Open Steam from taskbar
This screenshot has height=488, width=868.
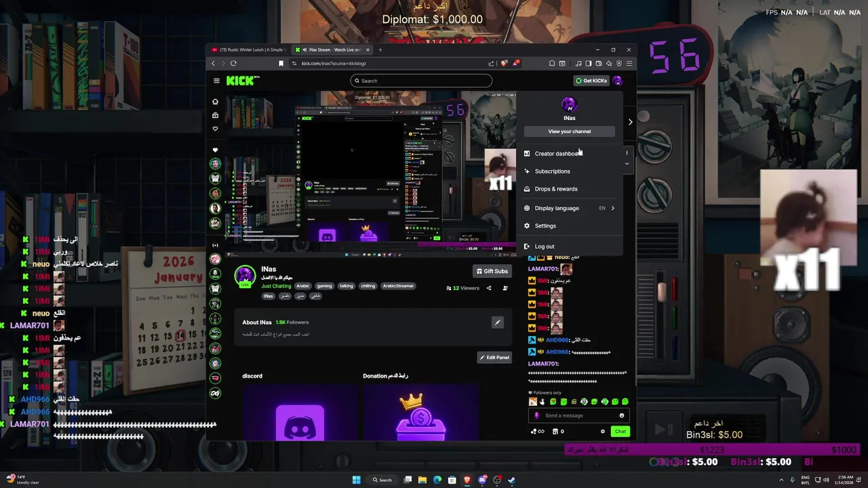pyautogui.click(x=512, y=480)
